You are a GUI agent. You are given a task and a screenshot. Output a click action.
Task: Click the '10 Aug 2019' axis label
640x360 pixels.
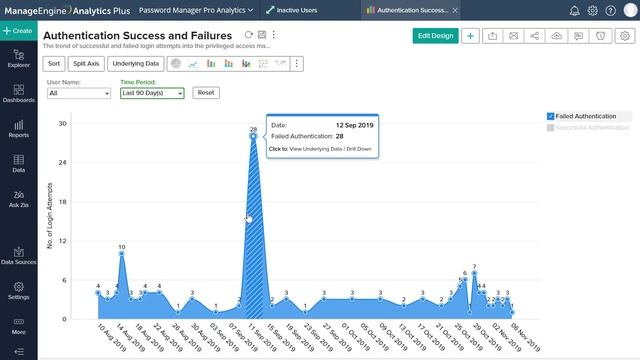pyautogui.click(x=111, y=337)
